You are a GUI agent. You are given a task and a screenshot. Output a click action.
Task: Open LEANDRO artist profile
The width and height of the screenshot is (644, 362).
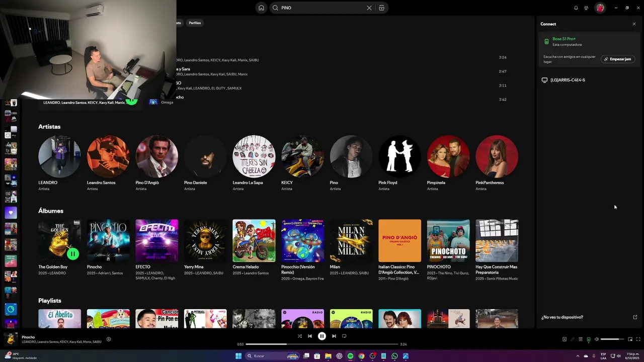59,163
